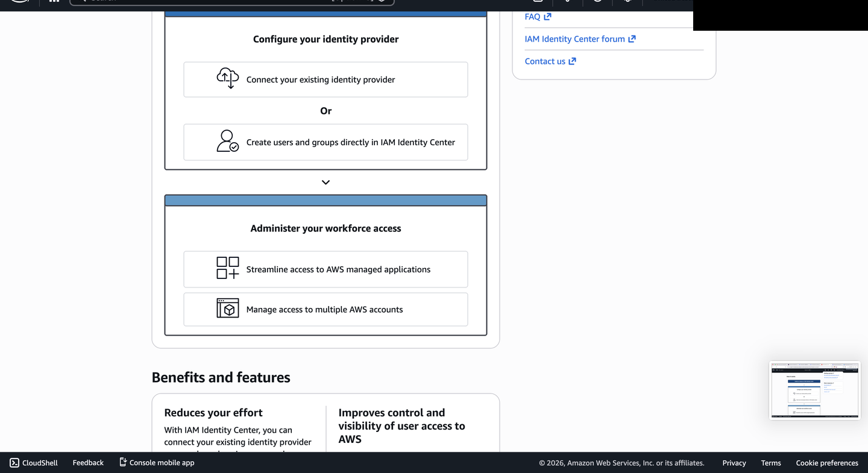Image resolution: width=868 pixels, height=473 pixels.
Task: Click the Amazon Web Services copyright text
Action: pos(621,463)
